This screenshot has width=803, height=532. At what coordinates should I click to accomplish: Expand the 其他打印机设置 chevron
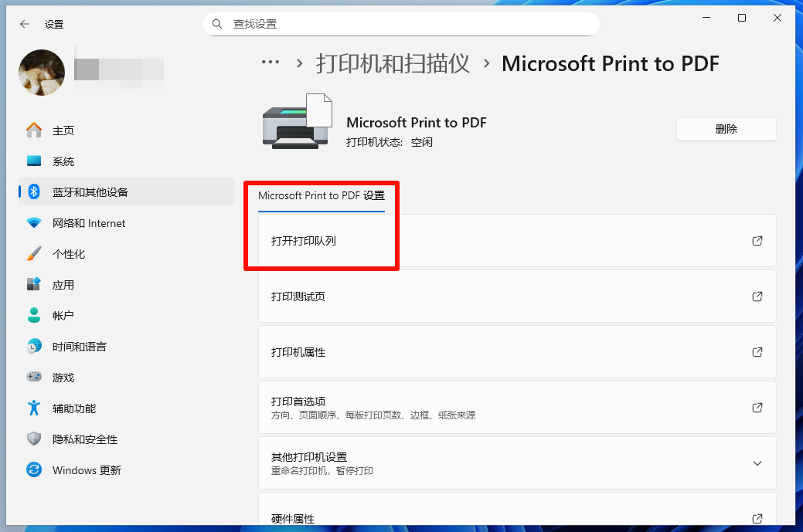point(757,463)
